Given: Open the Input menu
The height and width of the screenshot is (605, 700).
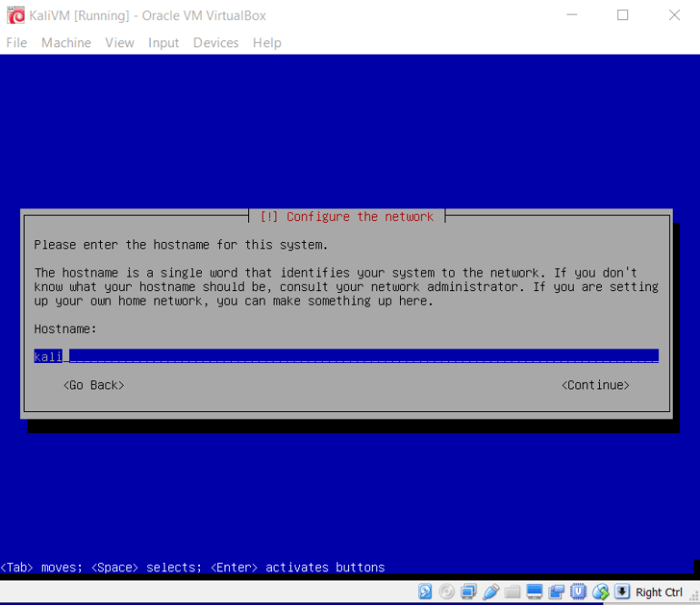Looking at the screenshot, I should [x=164, y=43].
